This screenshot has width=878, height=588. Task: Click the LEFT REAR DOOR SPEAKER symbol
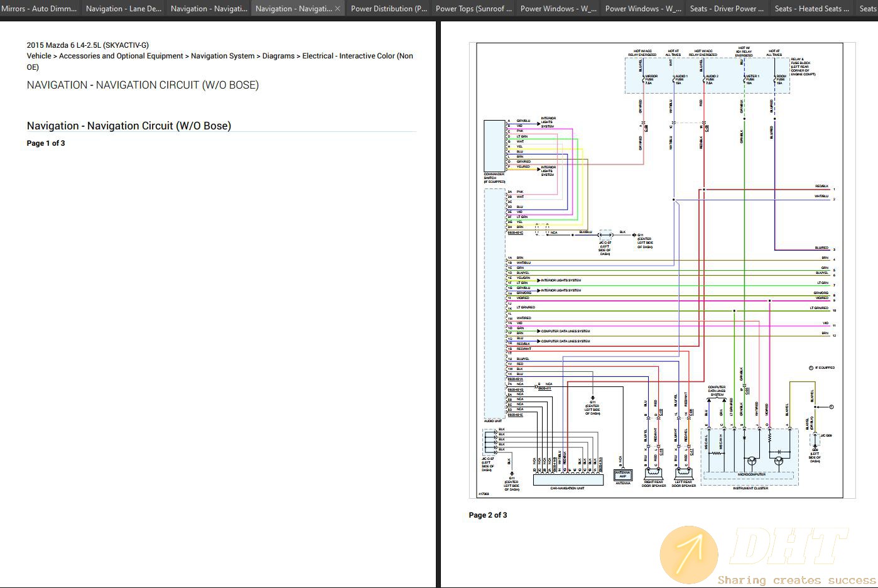pos(684,476)
